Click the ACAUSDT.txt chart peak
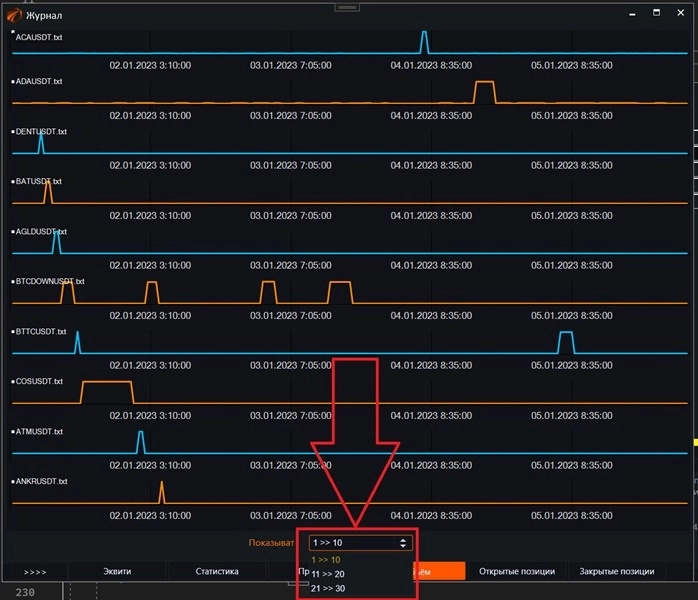 pyautogui.click(x=424, y=38)
